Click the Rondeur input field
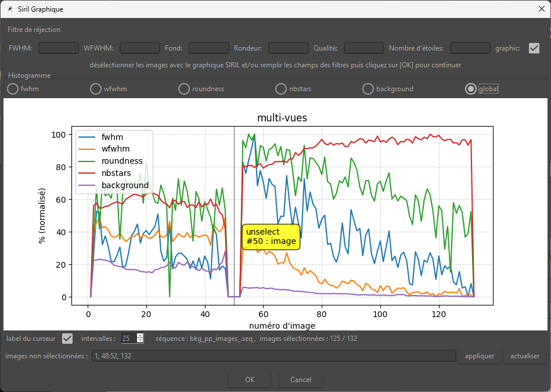The width and height of the screenshot is (551, 392). click(x=288, y=48)
